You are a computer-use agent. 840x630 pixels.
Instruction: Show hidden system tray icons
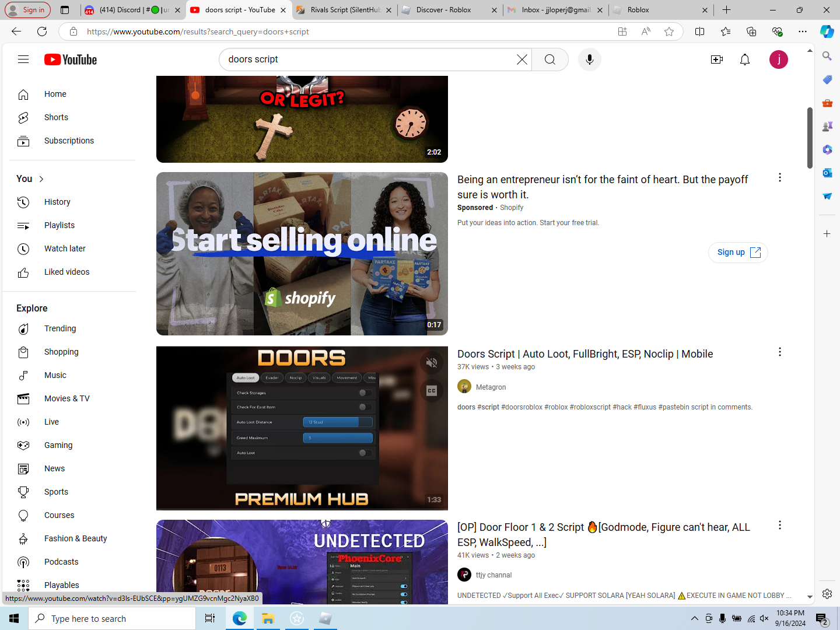[694, 618]
